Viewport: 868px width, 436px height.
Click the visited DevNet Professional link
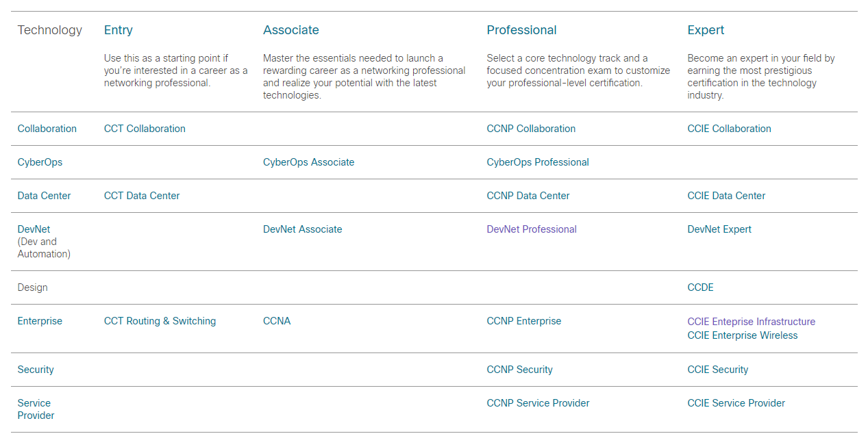532,229
